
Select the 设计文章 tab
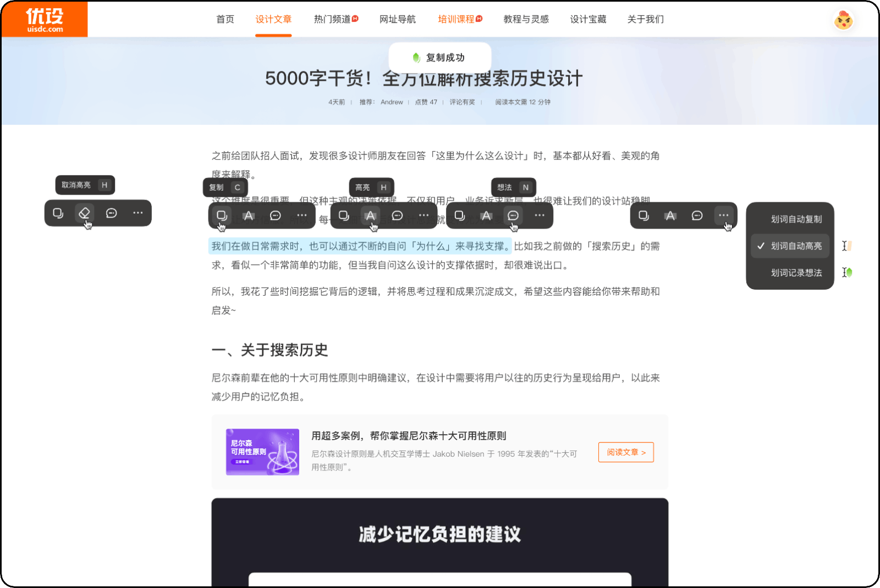[273, 19]
